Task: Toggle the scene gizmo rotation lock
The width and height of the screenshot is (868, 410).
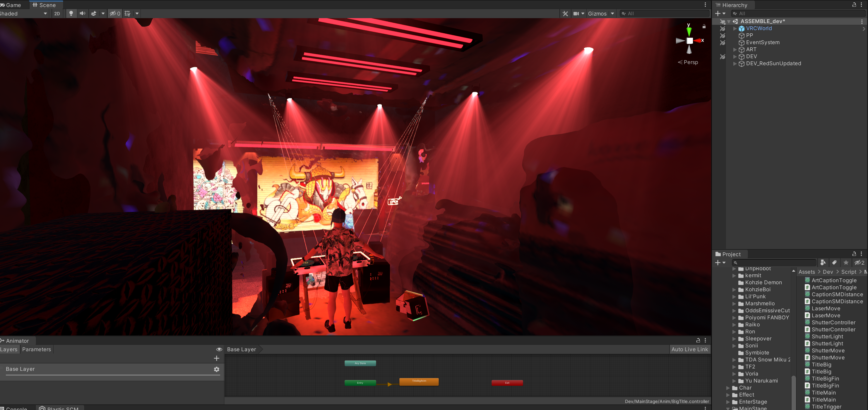Action: (704, 26)
